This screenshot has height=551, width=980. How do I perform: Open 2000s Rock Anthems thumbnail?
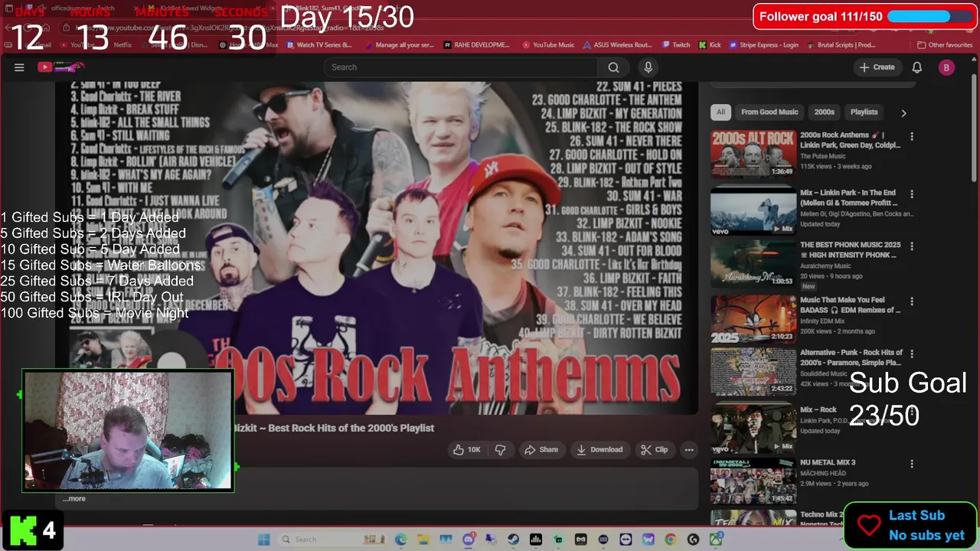coord(753,154)
